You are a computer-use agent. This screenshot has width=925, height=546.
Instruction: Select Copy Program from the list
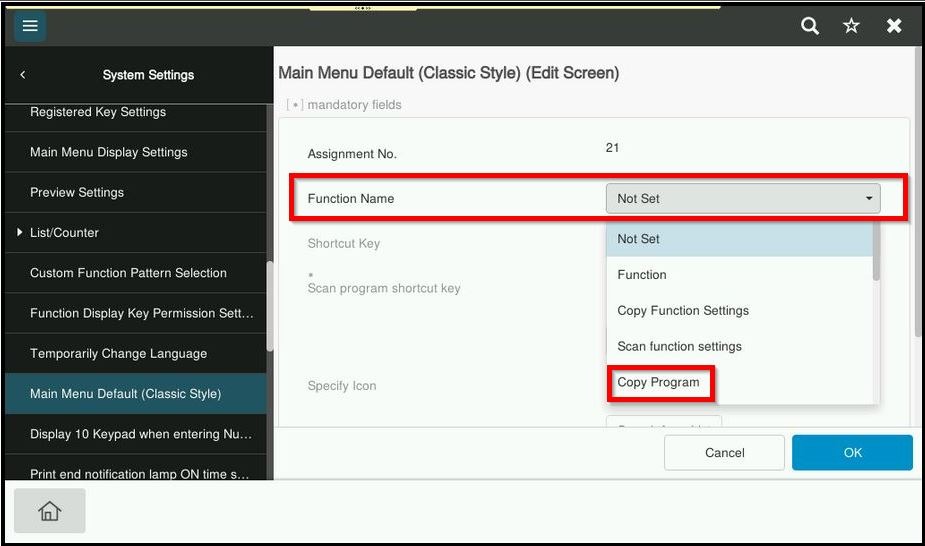pyautogui.click(x=659, y=383)
